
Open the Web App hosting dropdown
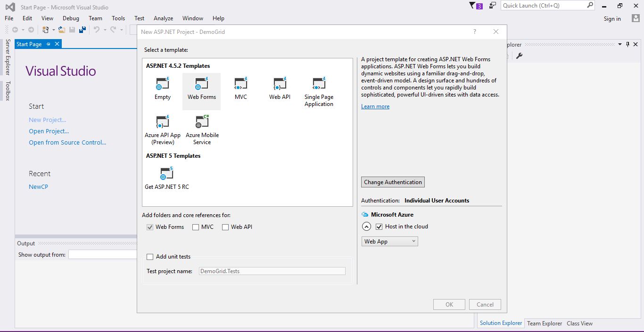(x=390, y=242)
